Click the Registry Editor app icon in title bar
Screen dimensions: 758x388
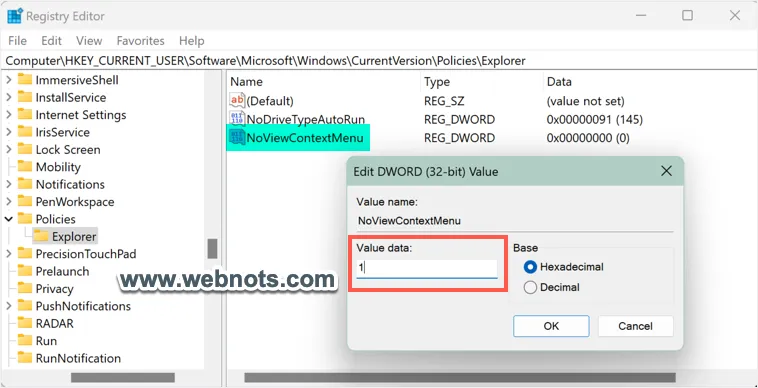15,16
